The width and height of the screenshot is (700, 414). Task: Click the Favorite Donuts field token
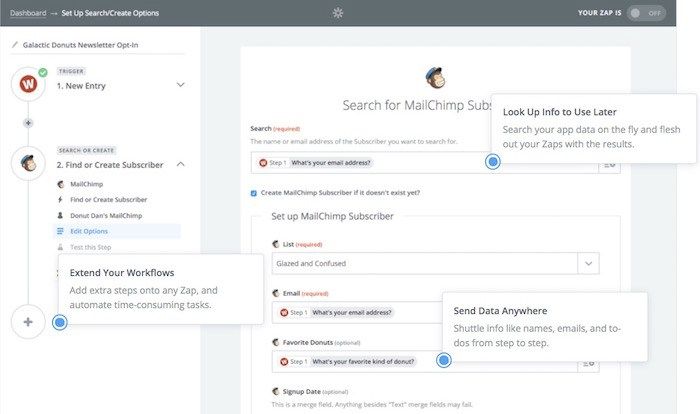pyautogui.click(x=363, y=361)
